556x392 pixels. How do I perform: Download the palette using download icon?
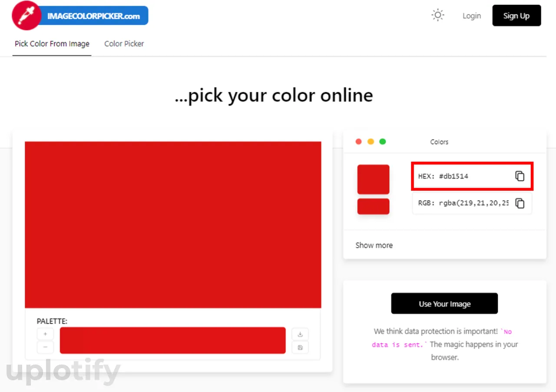pyautogui.click(x=300, y=334)
